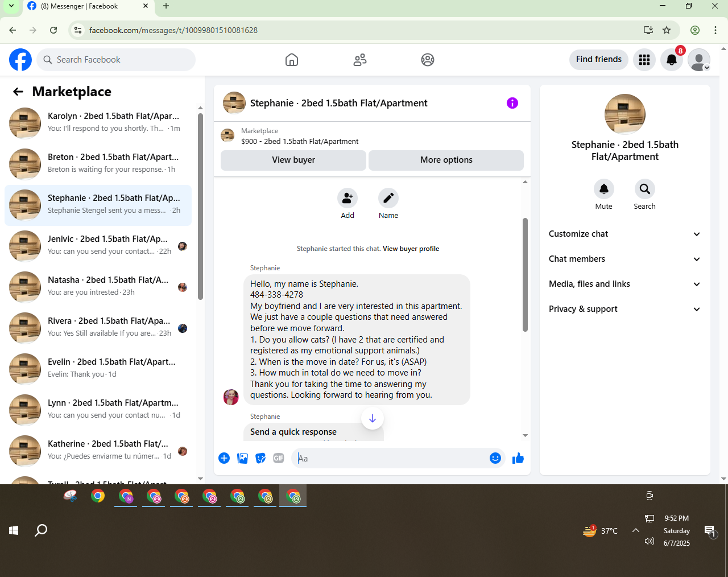Open Jenivic's apartment conversation
Viewport: 728px width, 577px height.
[x=98, y=246]
